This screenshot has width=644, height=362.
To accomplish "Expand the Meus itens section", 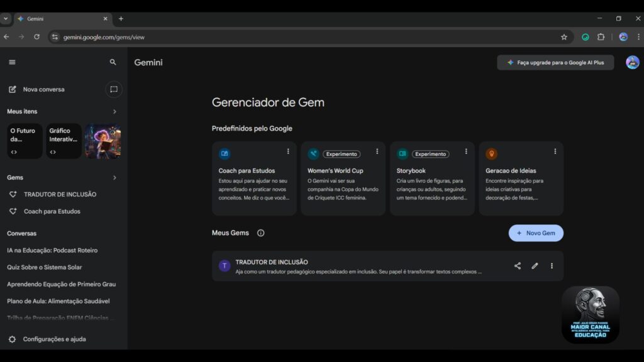I will pos(114,111).
